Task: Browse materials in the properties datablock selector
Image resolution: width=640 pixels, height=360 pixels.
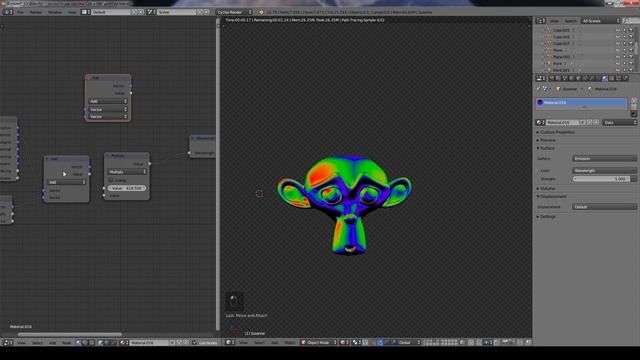Action: (x=540, y=122)
